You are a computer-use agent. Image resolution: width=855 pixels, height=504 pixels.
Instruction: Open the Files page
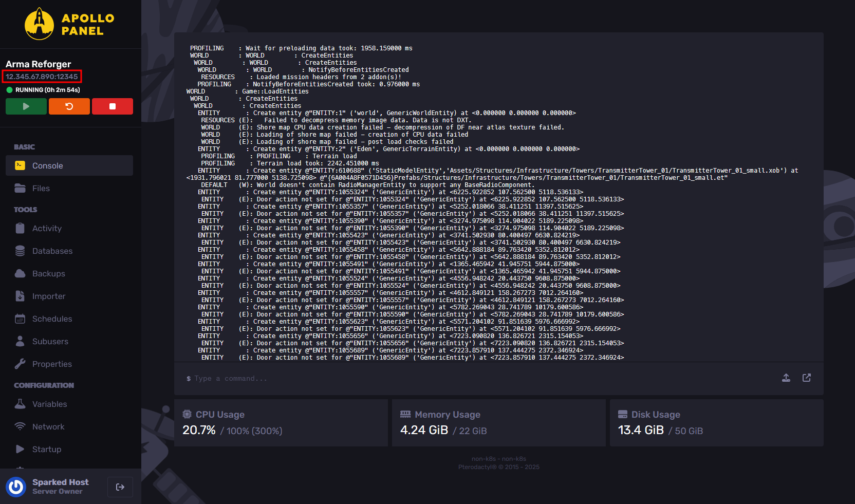pyautogui.click(x=69, y=188)
